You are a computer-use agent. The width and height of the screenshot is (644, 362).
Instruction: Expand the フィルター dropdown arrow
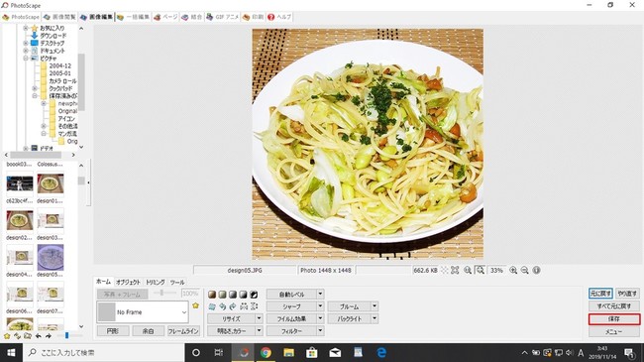[320, 330]
